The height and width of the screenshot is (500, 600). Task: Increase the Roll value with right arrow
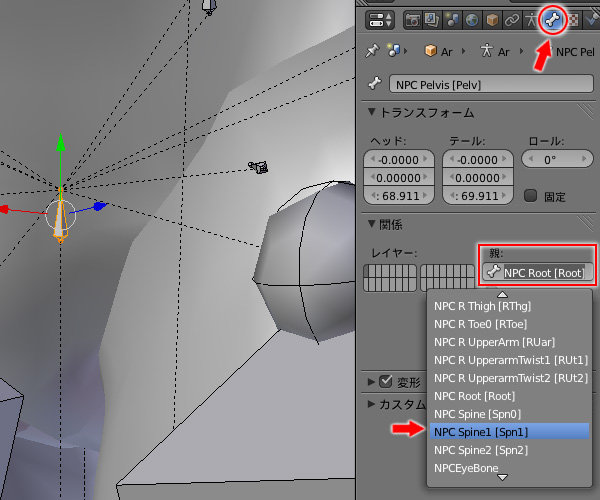(x=584, y=159)
